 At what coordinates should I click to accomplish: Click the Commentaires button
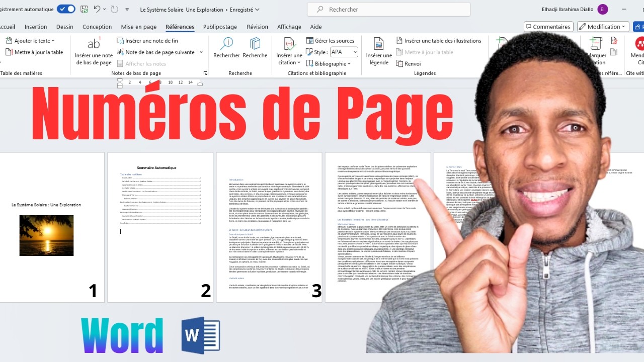548,27
